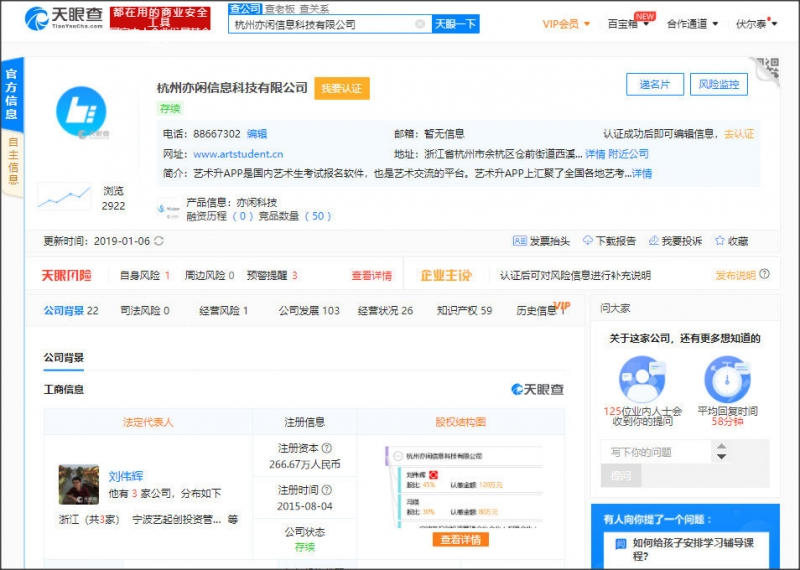Click the complaint (我要投诉) icon

click(654, 241)
